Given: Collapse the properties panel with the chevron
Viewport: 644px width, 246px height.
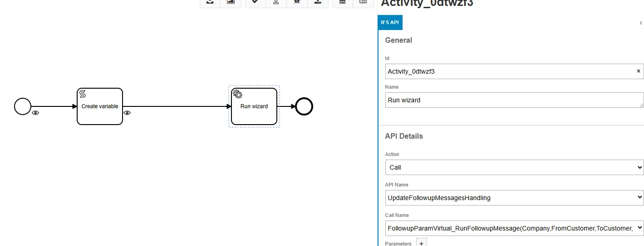Looking at the screenshot, I should pyautogui.click(x=641, y=23).
